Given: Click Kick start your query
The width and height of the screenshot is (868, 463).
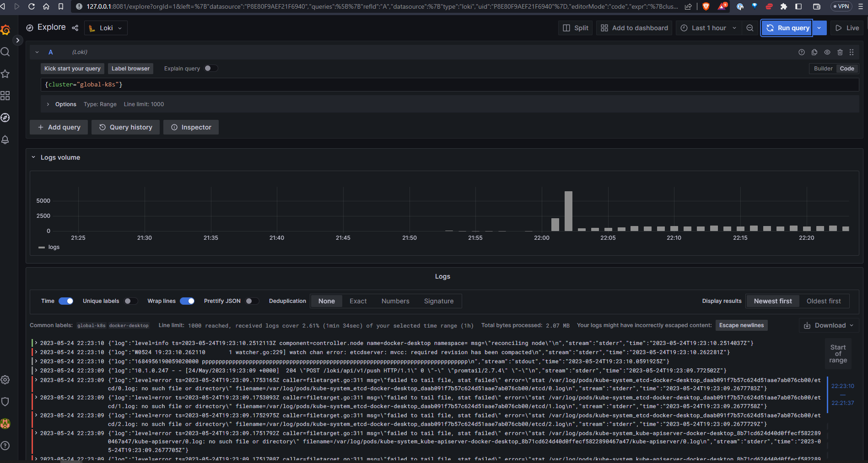Looking at the screenshot, I should pos(72,69).
